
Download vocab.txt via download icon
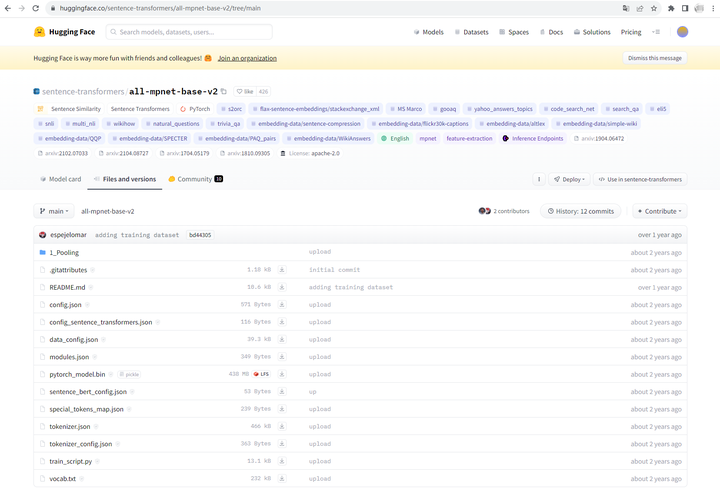[x=282, y=479]
